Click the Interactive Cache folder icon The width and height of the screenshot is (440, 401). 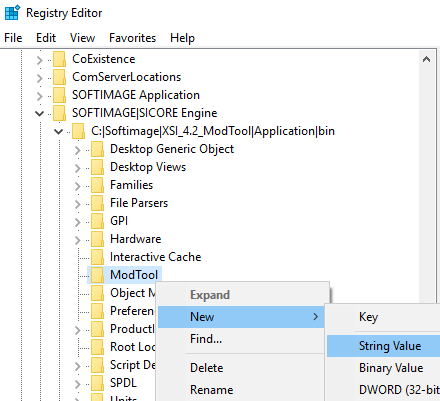97,257
